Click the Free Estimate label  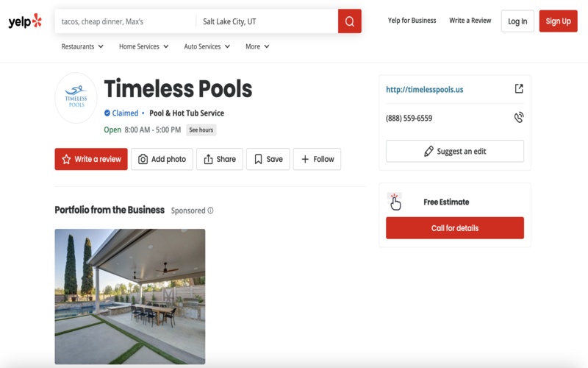coord(446,202)
